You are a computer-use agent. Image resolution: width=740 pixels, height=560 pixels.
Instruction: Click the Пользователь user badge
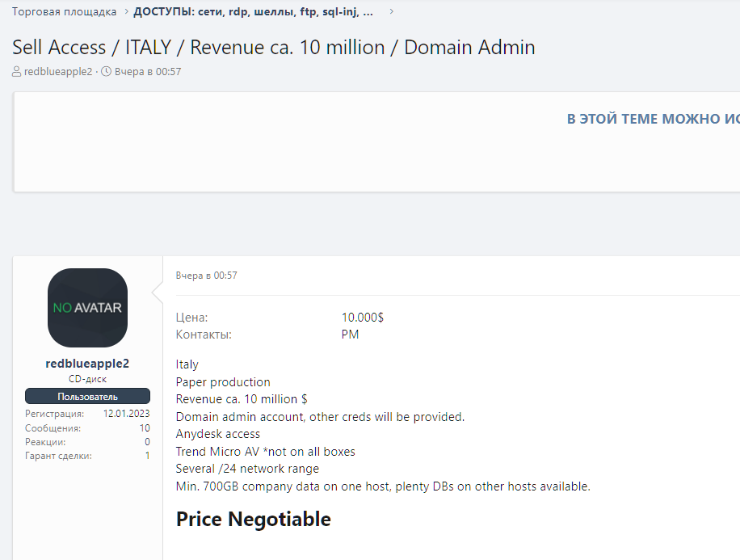tap(87, 397)
